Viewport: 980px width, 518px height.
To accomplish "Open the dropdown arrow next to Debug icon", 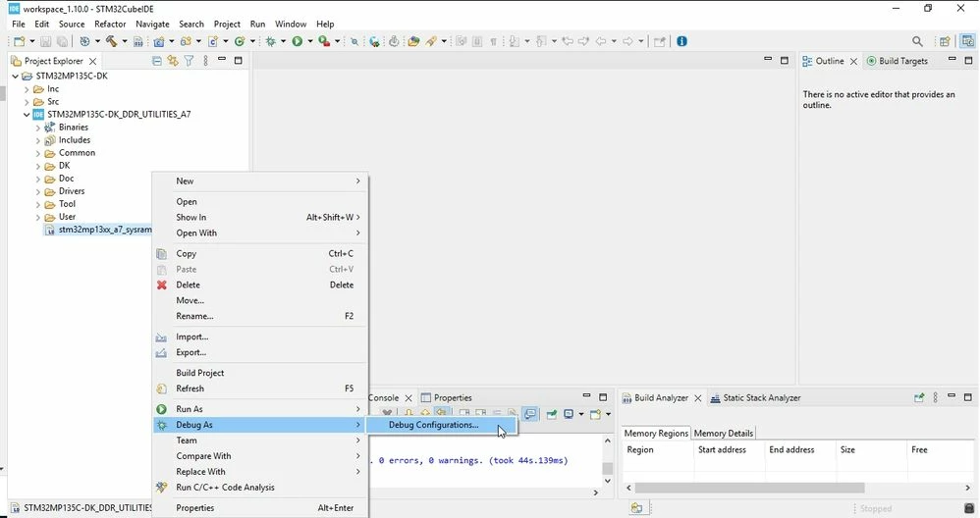I will pyautogui.click(x=283, y=41).
